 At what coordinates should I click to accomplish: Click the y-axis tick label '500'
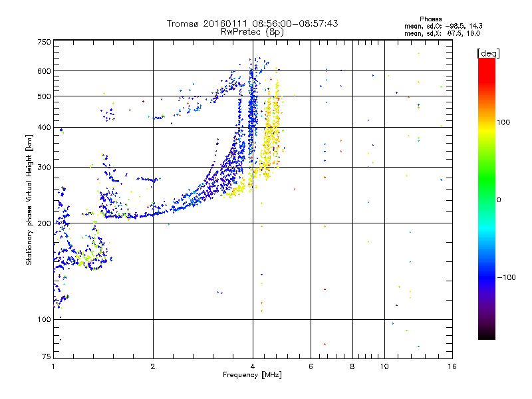point(44,96)
